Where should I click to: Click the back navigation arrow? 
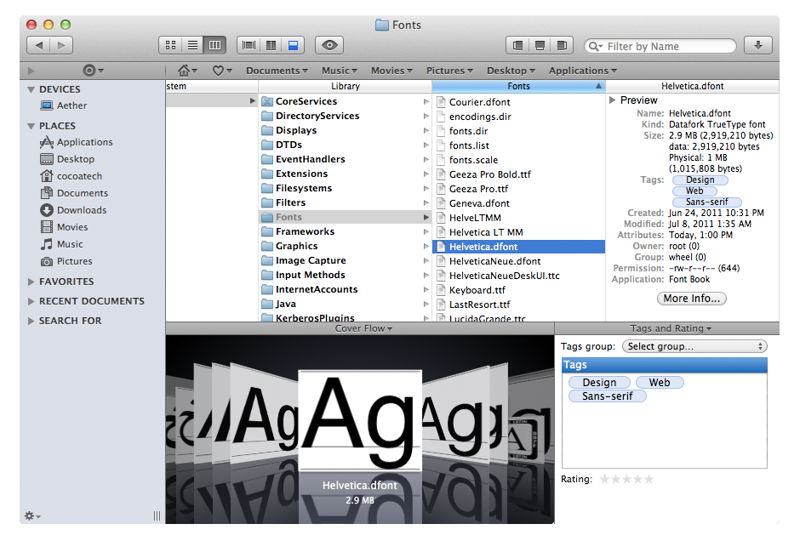(x=38, y=45)
